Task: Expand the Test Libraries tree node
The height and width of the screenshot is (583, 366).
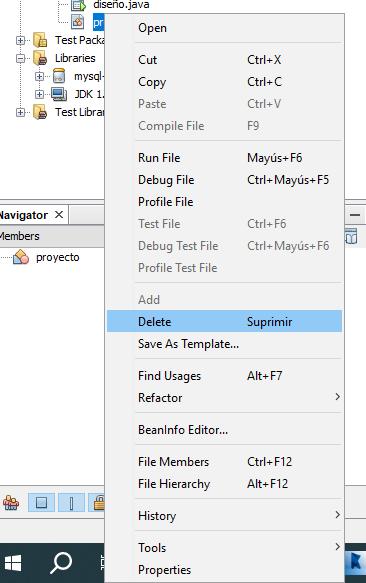Action: click(x=21, y=112)
